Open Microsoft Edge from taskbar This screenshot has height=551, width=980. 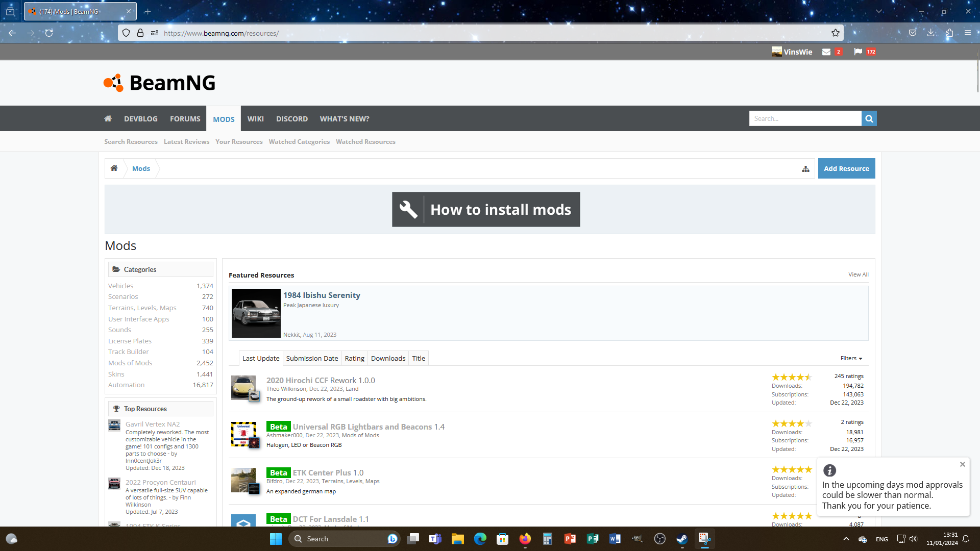[x=480, y=539]
